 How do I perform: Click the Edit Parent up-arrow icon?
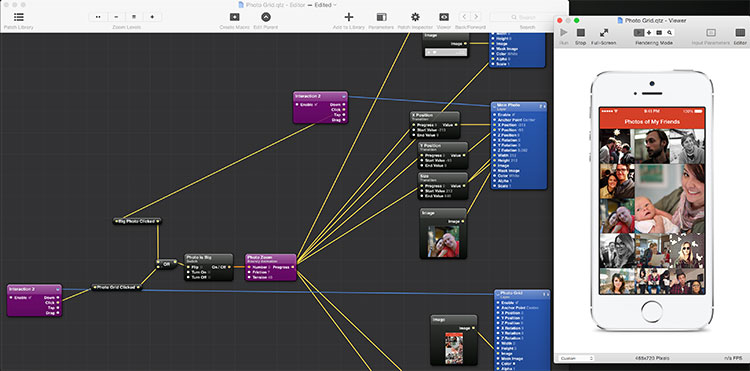[x=266, y=17]
